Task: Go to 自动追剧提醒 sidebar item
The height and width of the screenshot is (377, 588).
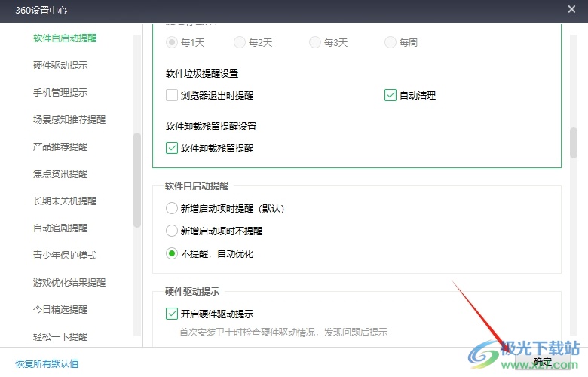Action: (60, 228)
